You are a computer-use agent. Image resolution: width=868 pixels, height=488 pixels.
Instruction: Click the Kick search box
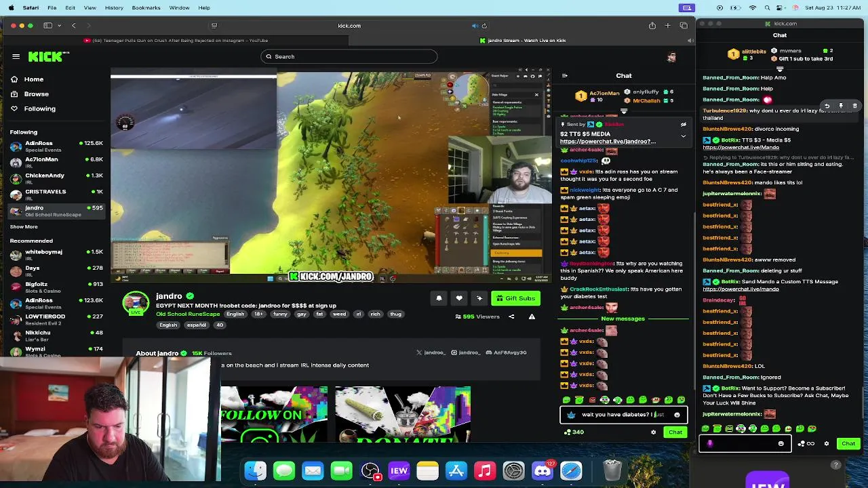click(x=349, y=57)
